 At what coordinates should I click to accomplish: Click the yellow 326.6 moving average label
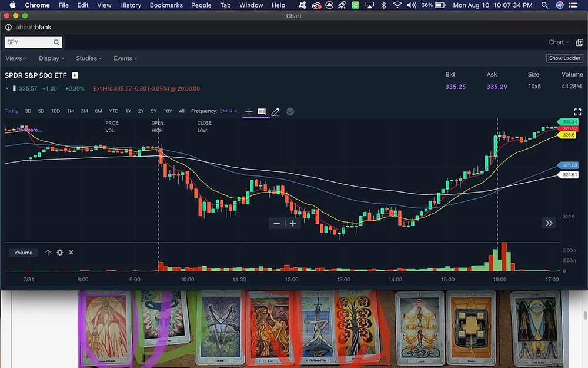[x=567, y=135]
